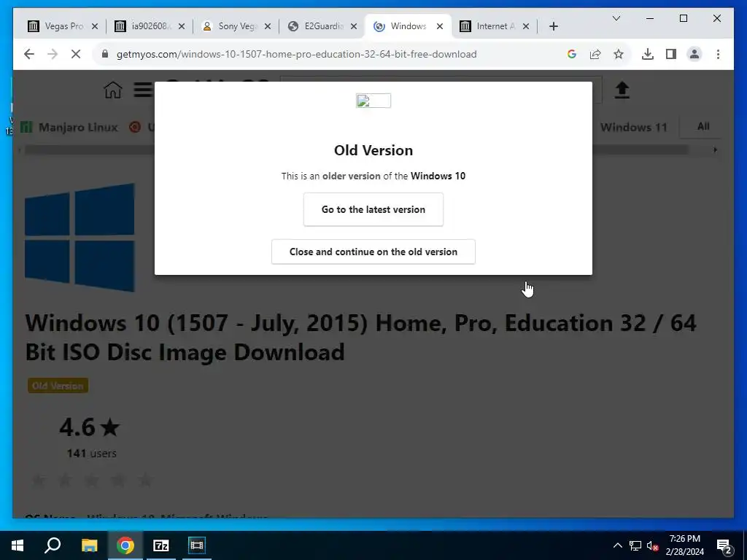747x560 pixels.
Task: Open the Chrome profile icon
Action: pyautogui.click(x=694, y=54)
